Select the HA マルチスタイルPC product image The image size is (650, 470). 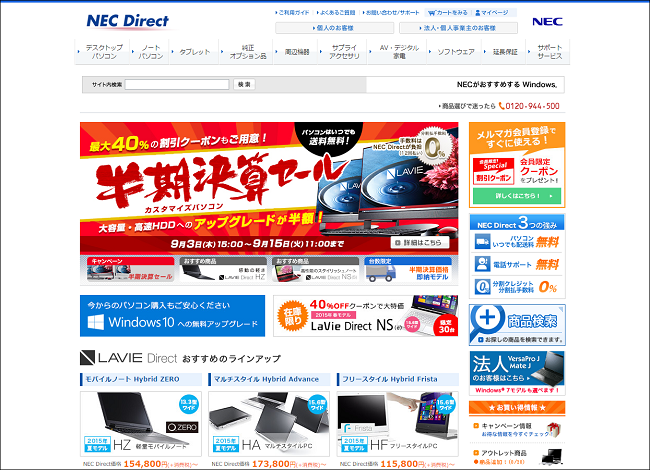pyautogui.click(x=269, y=424)
